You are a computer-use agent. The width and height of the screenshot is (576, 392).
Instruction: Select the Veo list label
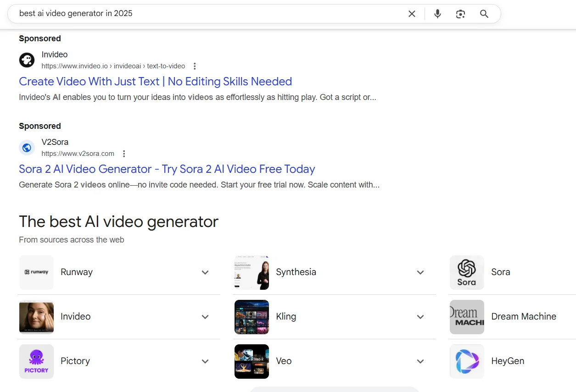(x=284, y=361)
